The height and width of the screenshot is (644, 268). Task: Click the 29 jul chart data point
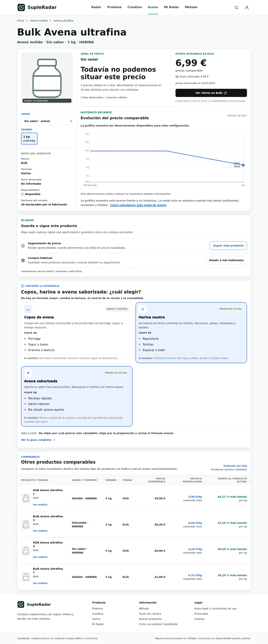pyautogui.click(x=243, y=165)
